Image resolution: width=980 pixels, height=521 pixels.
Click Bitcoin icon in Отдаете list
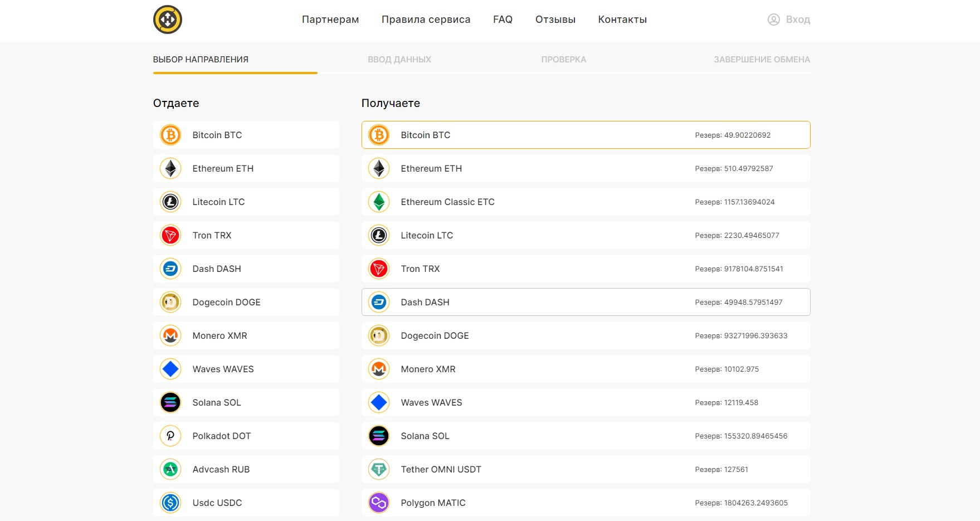[x=170, y=135]
